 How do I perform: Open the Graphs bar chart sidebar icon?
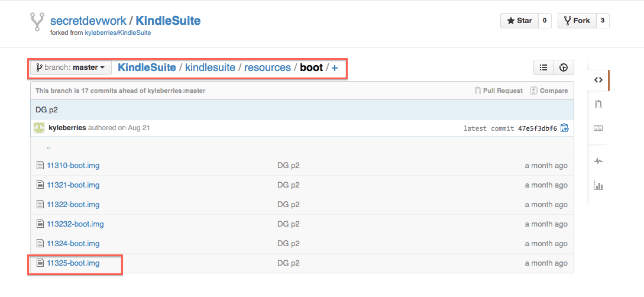click(x=598, y=185)
